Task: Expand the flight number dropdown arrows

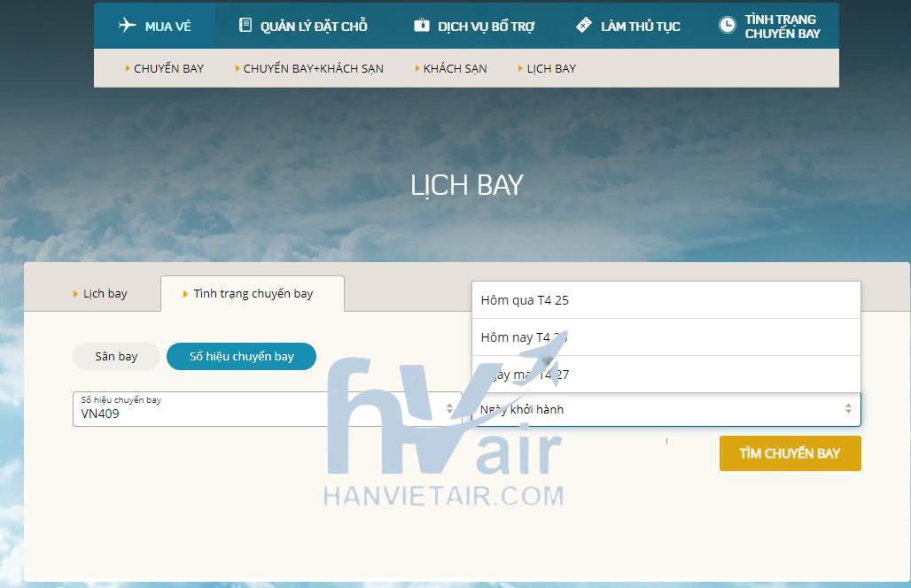Action: pyautogui.click(x=449, y=409)
